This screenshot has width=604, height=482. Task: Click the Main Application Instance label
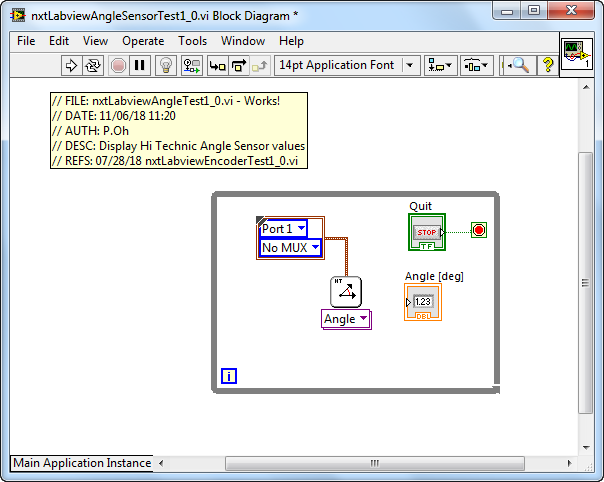[x=82, y=463]
